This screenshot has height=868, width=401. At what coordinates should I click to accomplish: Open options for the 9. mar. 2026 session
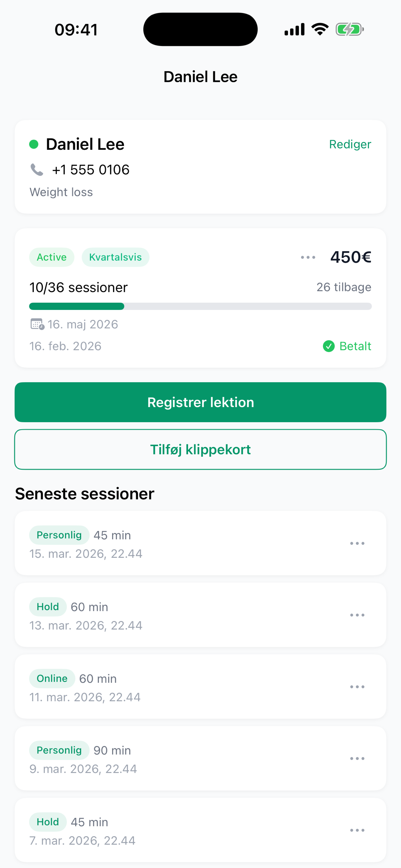357,759
